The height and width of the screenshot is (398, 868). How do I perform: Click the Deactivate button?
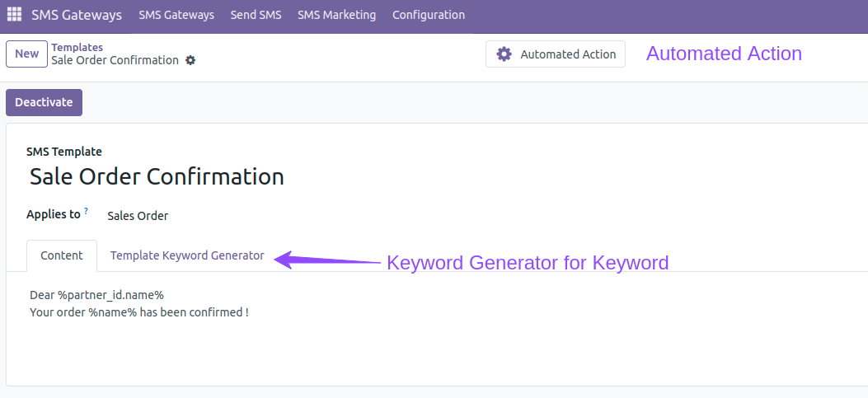click(x=45, y=102)
